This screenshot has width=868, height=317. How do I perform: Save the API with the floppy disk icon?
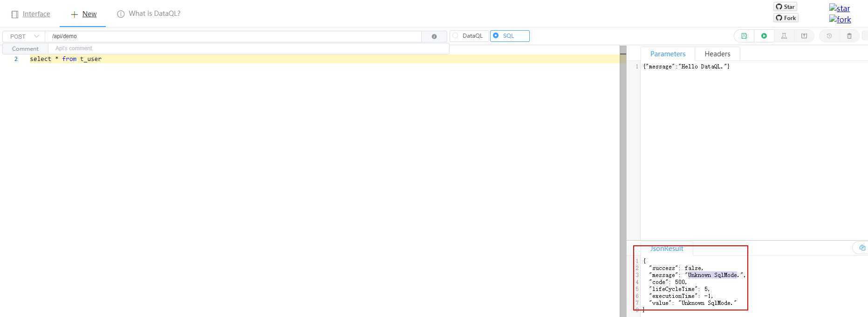(x=744, y=36)
